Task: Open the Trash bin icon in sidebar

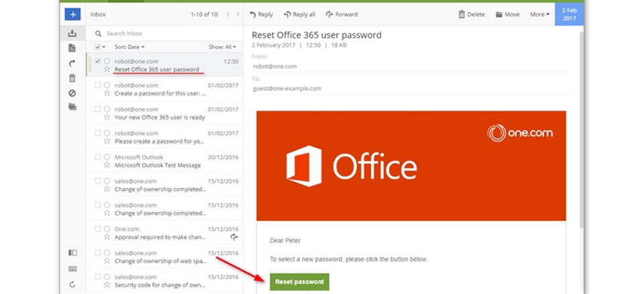Action: point(72,78)
